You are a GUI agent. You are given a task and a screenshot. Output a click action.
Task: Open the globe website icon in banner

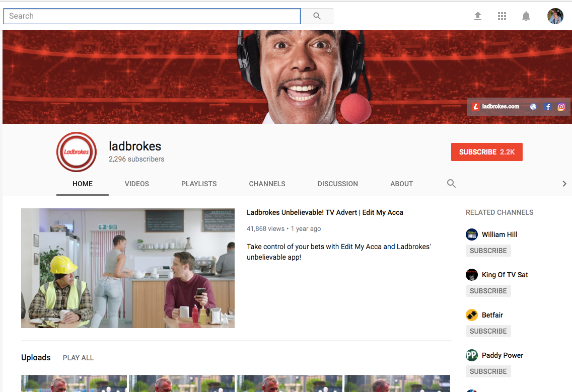(x=533, y=107)
